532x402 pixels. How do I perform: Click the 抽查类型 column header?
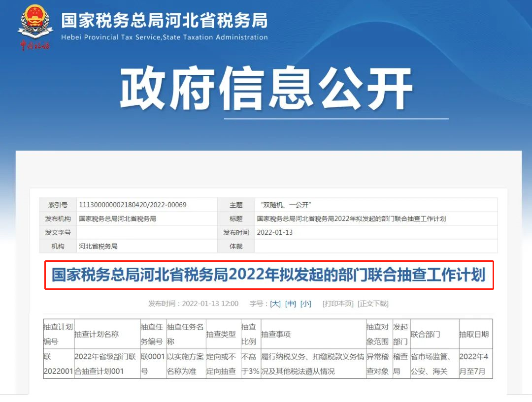point(223,334)
